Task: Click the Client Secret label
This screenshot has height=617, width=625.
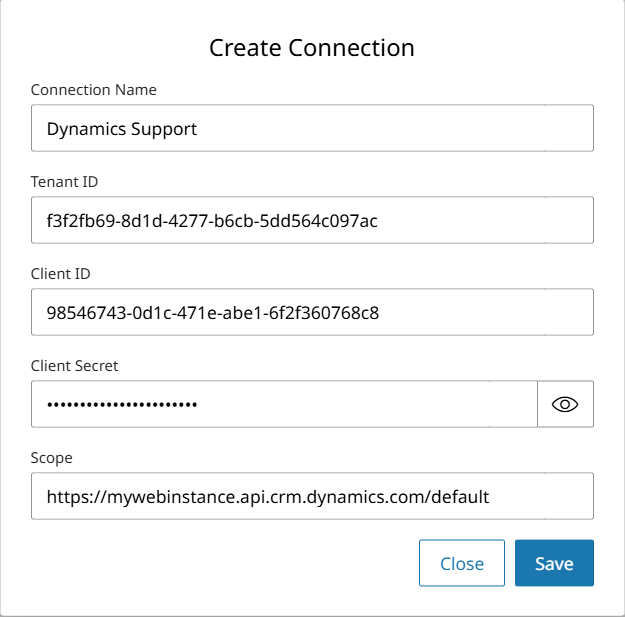Action: (x=75, y=366)
